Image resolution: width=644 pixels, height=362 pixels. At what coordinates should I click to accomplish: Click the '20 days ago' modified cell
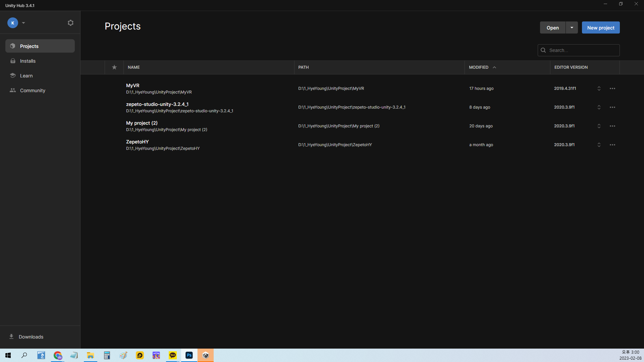481,126
